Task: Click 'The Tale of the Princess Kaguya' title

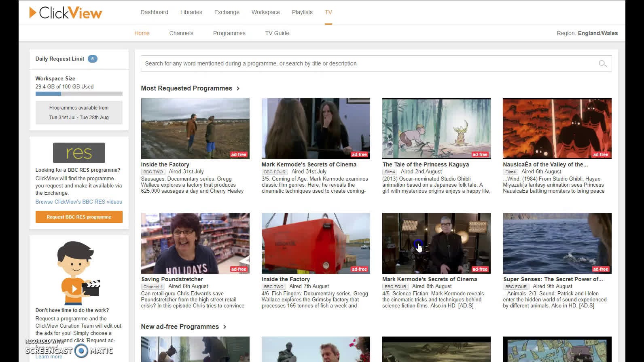Action: pyautogui.click(x=426, y=164)
